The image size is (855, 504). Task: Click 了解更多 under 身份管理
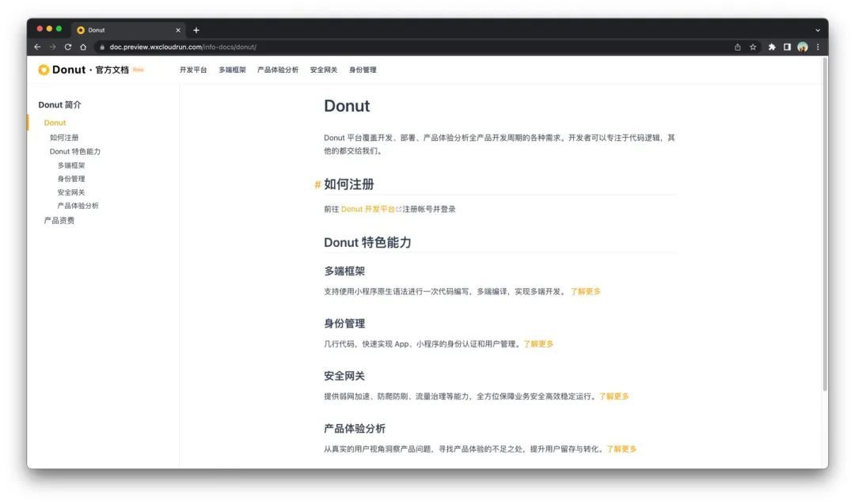click(x=539, y=344)
